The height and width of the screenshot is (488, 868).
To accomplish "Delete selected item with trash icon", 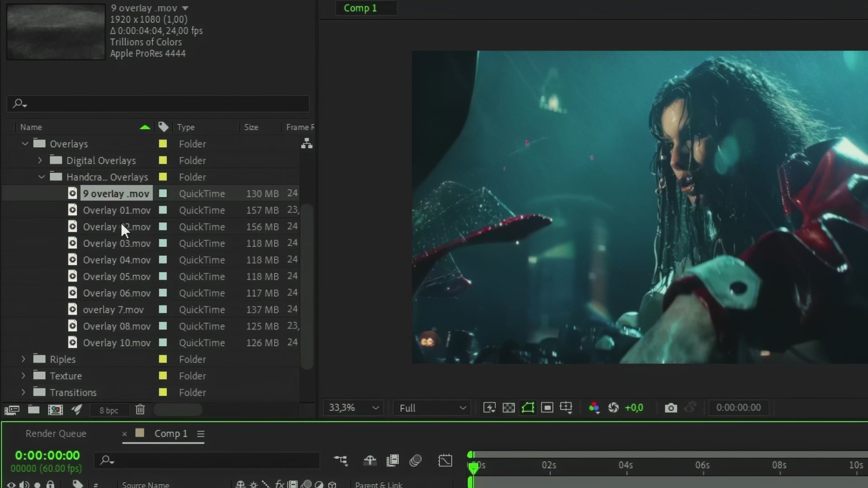I will click(x=140, y=409).
